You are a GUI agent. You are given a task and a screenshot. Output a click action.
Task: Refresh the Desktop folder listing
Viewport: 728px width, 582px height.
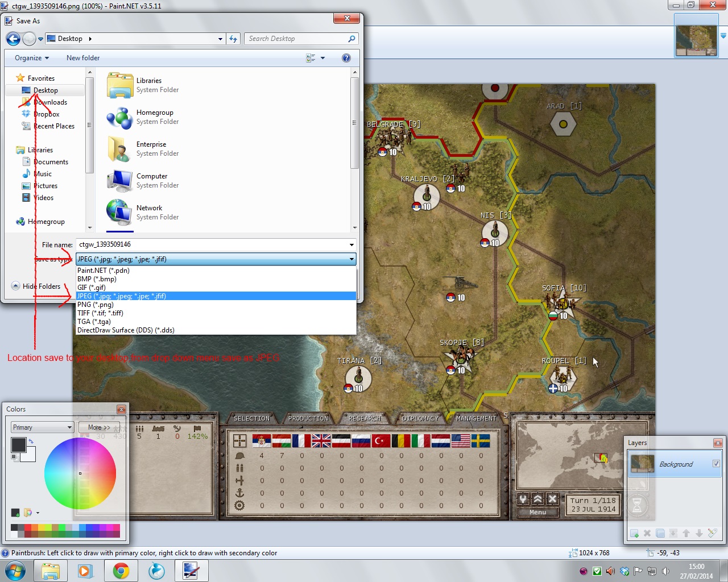[x=233, y=39]
